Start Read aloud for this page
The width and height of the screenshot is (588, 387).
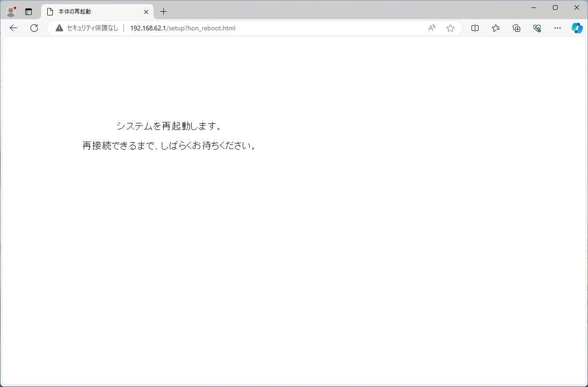tap(432, 28)
